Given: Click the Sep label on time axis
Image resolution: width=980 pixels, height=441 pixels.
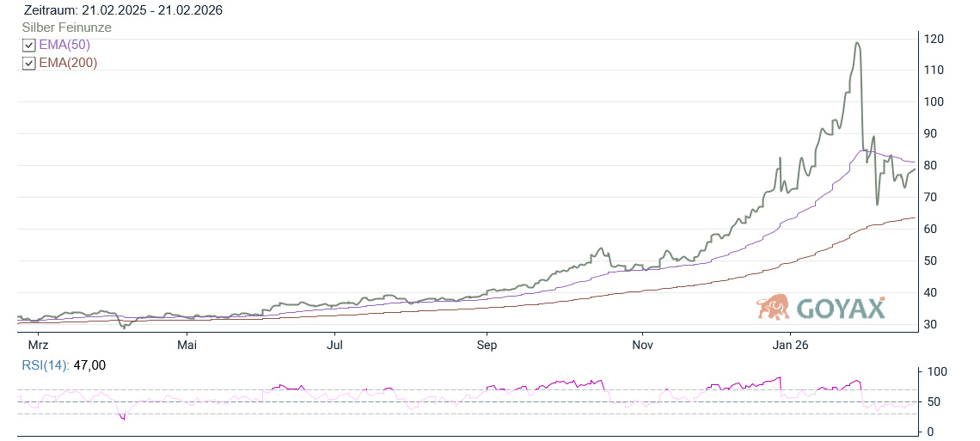Looking at the screenshot, I should tap(487, 345).
